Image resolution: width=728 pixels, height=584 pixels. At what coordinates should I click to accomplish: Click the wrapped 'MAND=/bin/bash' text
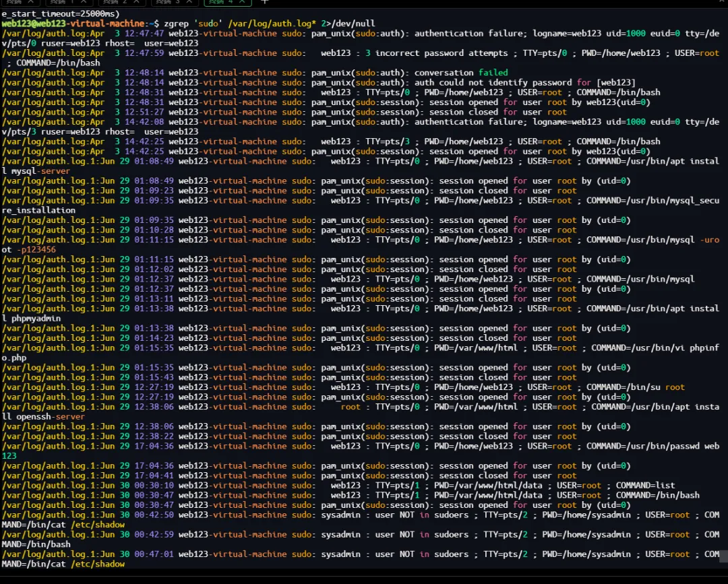coord(36,544)
